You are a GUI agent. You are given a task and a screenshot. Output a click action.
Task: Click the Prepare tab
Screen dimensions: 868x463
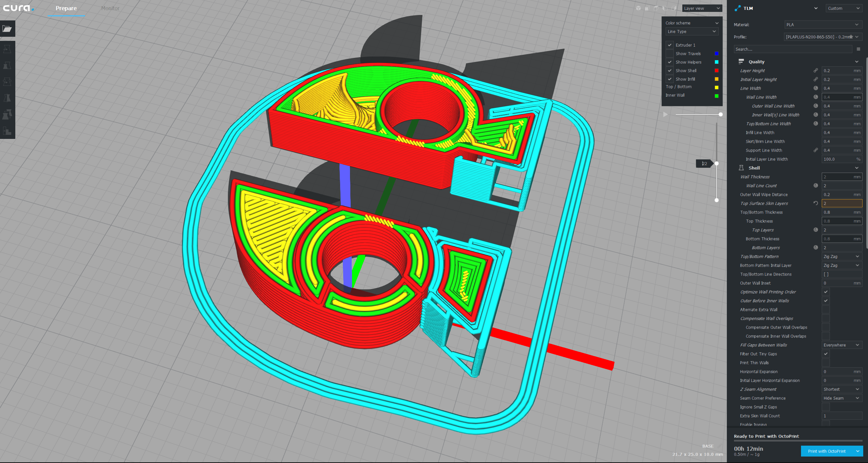66,8
